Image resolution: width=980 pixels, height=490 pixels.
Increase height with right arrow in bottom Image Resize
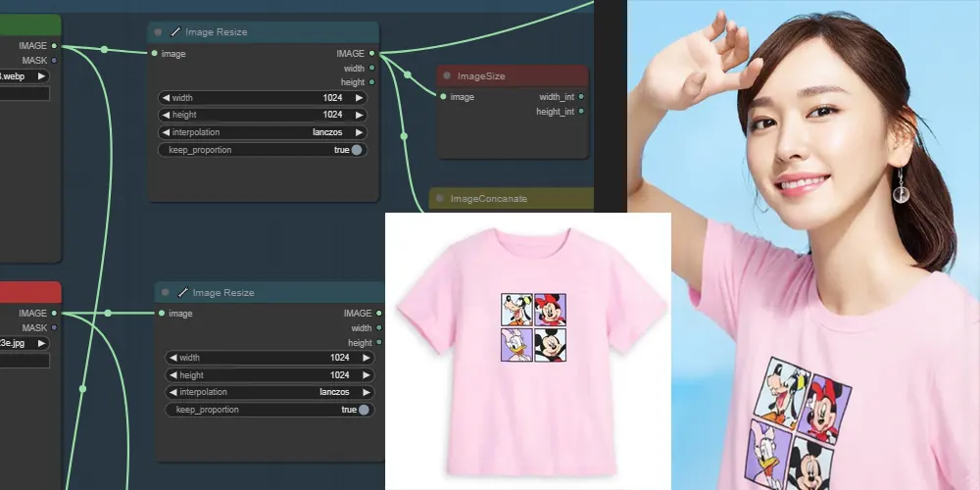coord(367,375)
